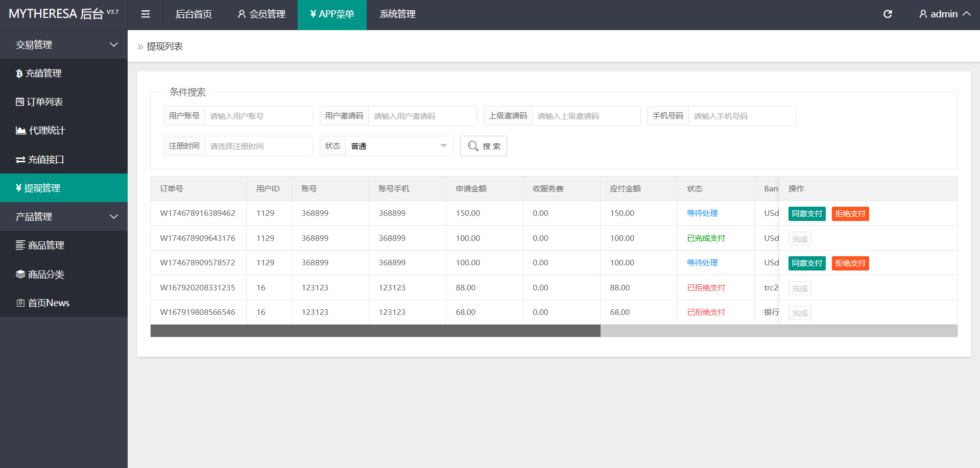The image size is (980, 468).
Task: Reject payment for order W174678909578572
Action: 850,263
